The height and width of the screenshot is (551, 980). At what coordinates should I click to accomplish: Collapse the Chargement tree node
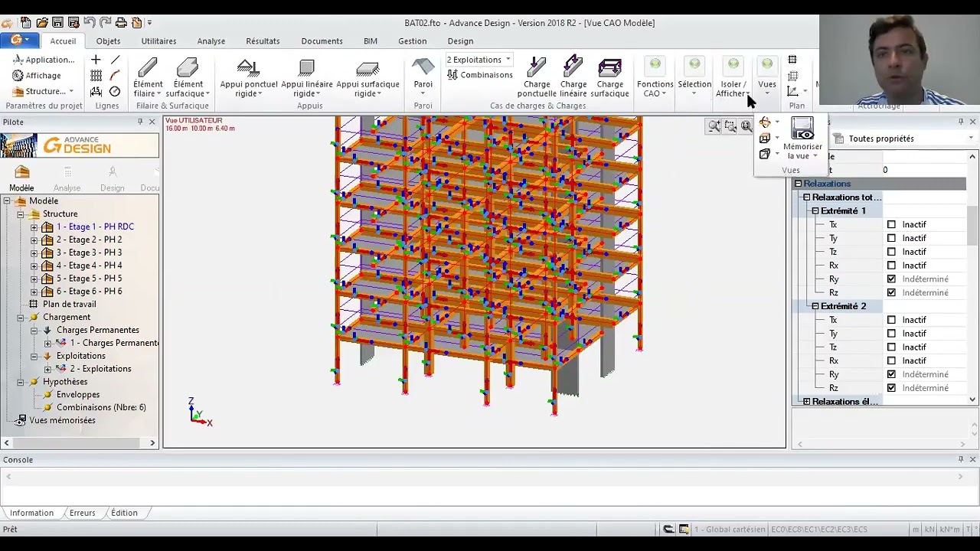pyautogui.click(x=21, y=318)
